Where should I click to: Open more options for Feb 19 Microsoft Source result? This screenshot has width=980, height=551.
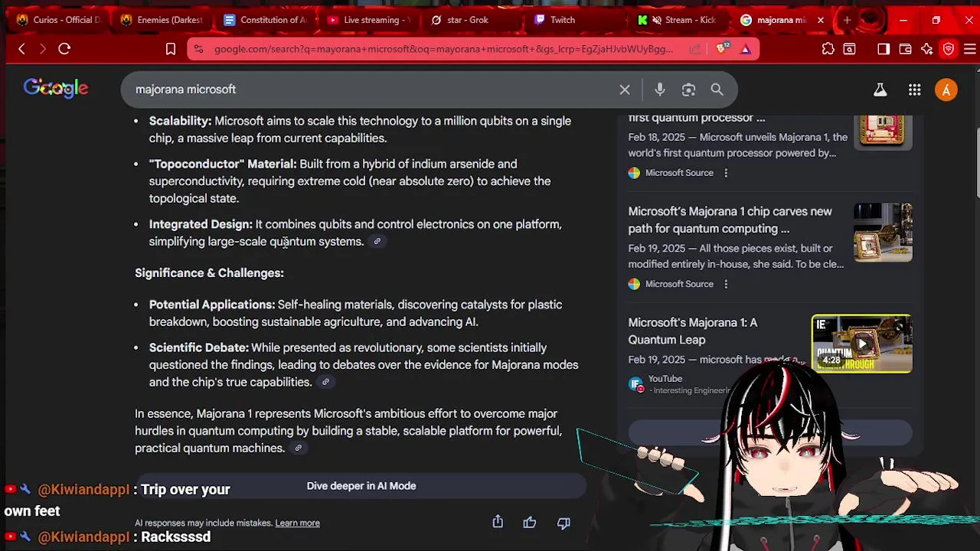(x=726, y=284)
